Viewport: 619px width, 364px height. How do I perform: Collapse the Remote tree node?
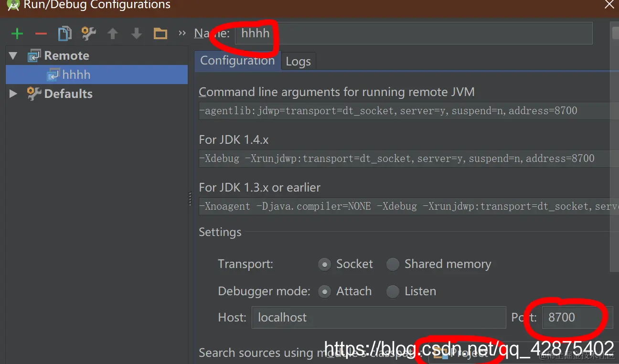pos(13,56)
